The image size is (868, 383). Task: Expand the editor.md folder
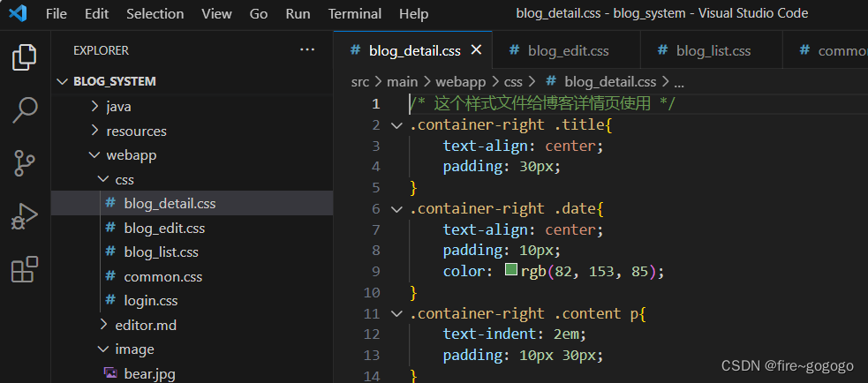click(x=103, y=325)
